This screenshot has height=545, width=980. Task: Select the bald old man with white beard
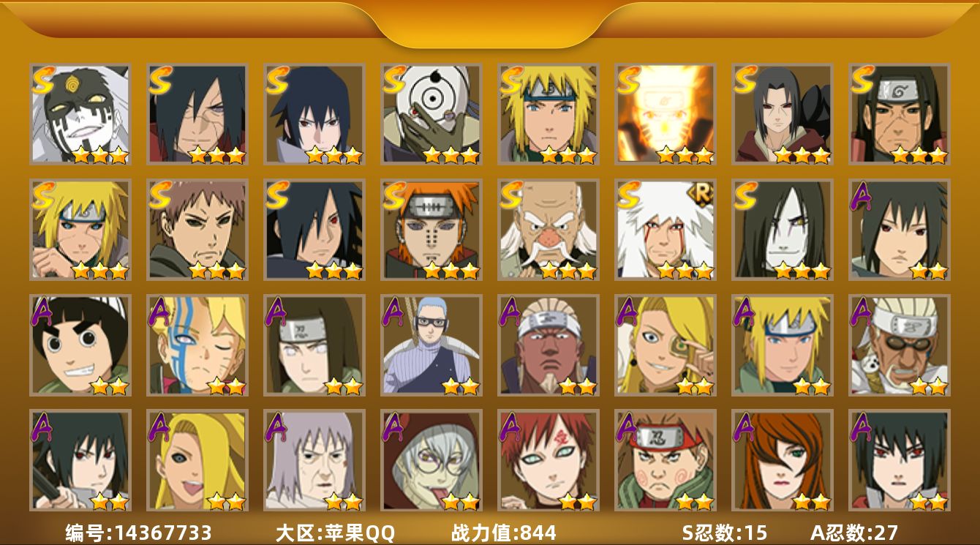click(549, 230)
